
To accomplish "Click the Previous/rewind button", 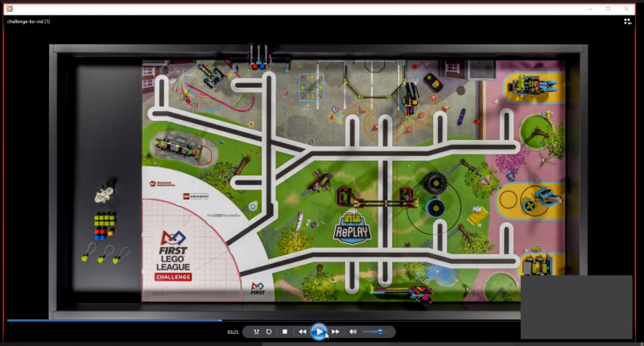I will 302,332.
